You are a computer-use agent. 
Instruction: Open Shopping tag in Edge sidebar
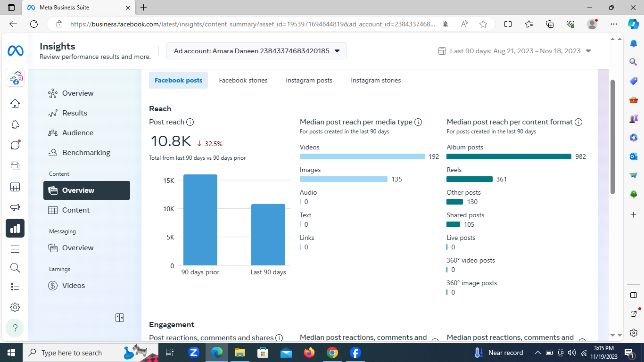[x=633, y=81]
